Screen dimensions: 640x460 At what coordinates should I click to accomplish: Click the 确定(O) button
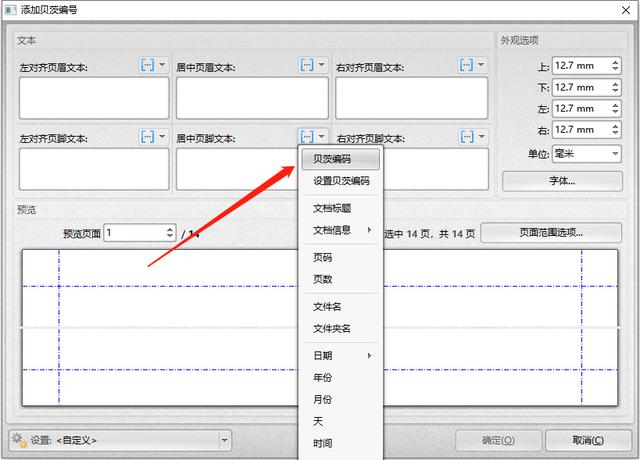[498, 440]
